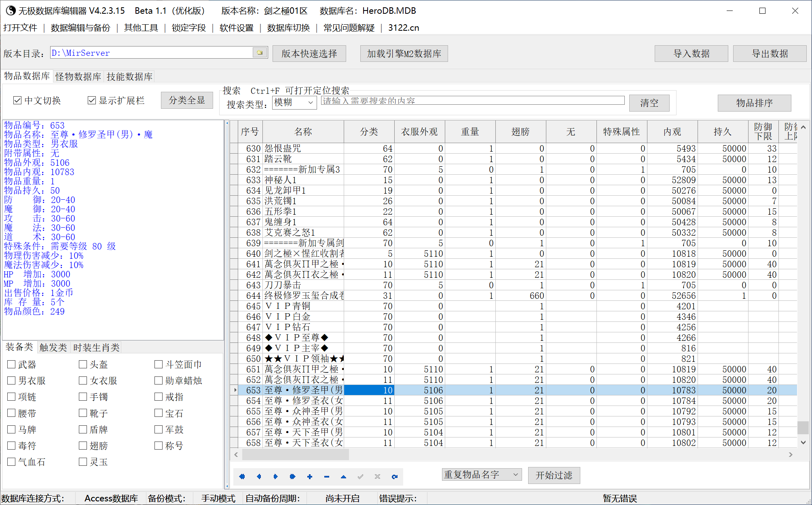The height and width of the screenshot is (505, 812).
Task: Click the folder browse icon for version directory
Action: tap(260, 53)
